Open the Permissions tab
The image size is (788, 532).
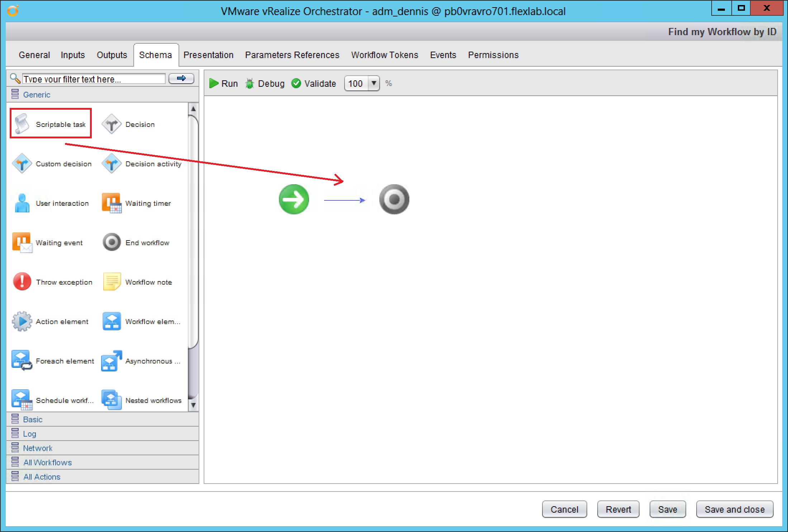click(493, 55)
